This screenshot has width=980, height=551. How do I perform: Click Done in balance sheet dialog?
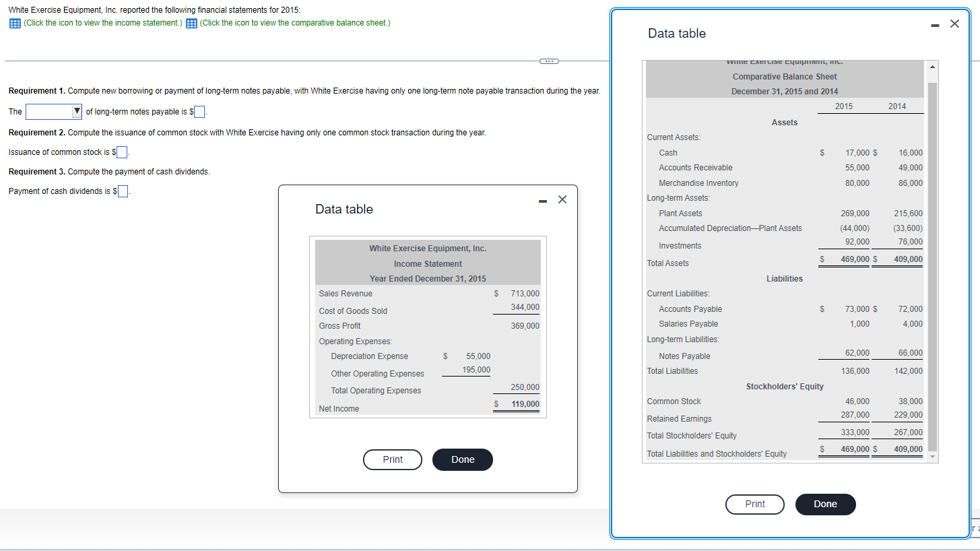[825, 505]
